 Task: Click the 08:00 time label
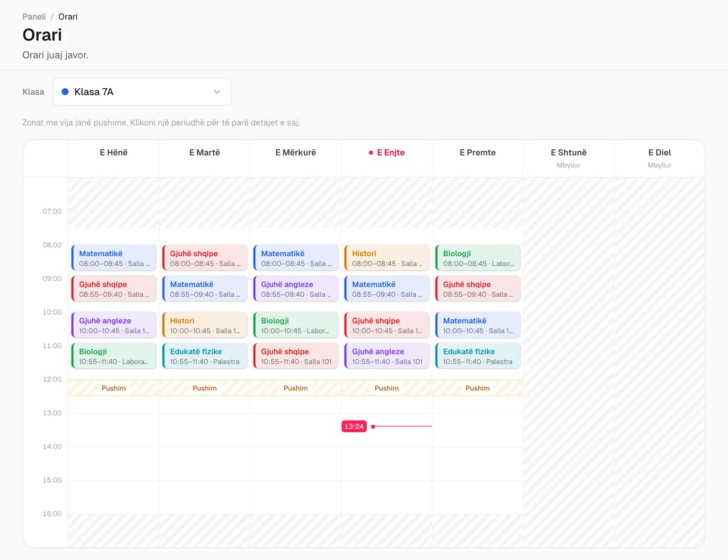[52, 245]
